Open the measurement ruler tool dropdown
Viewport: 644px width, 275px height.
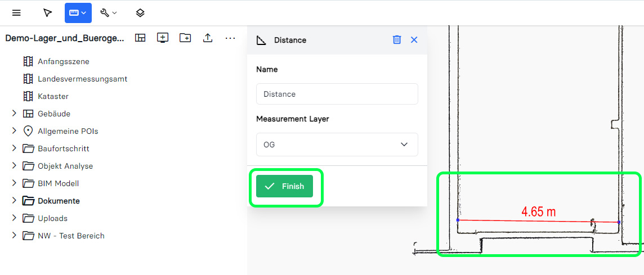click(78, 13)
